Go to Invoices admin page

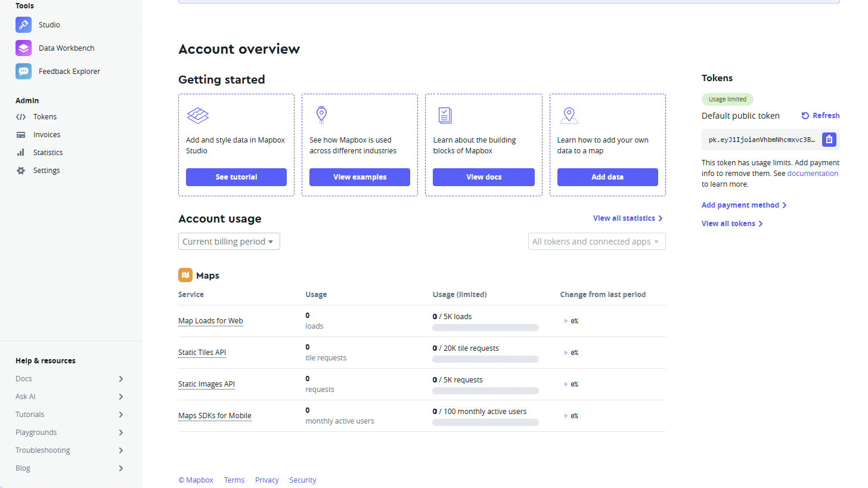47,135
